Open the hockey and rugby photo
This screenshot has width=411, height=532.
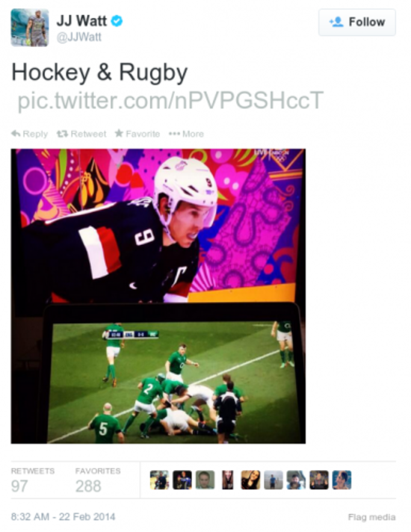pos(158,296)
